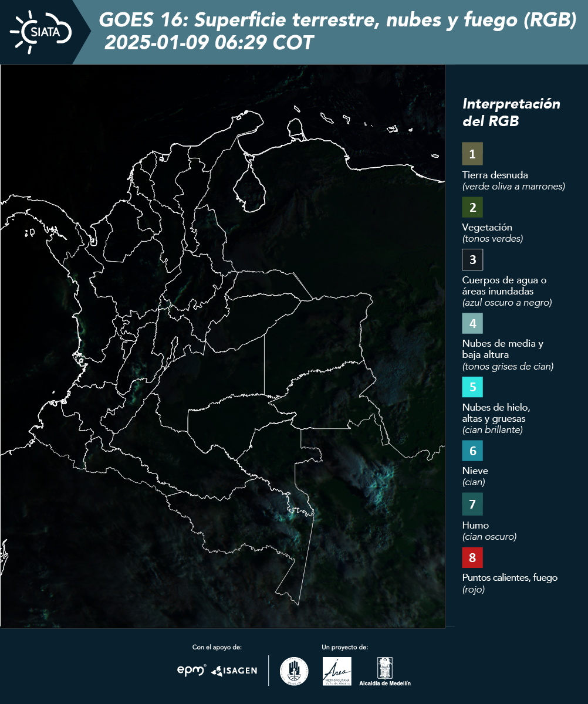Screen dimensions: 588x704
Task: Click the EPM logo in the footer
Action: tap(192, 670)
